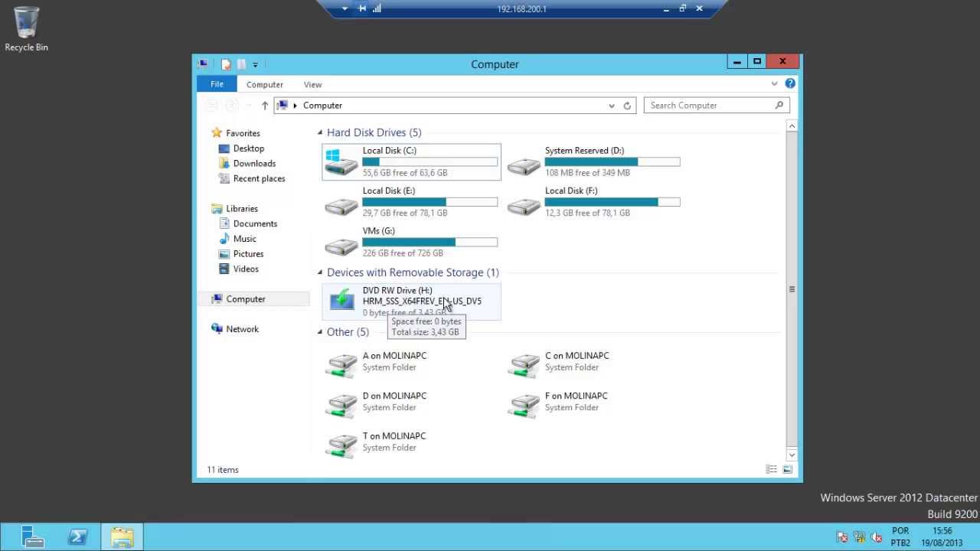Open Explorer Help question mark icon

click(x=790, y=83)
